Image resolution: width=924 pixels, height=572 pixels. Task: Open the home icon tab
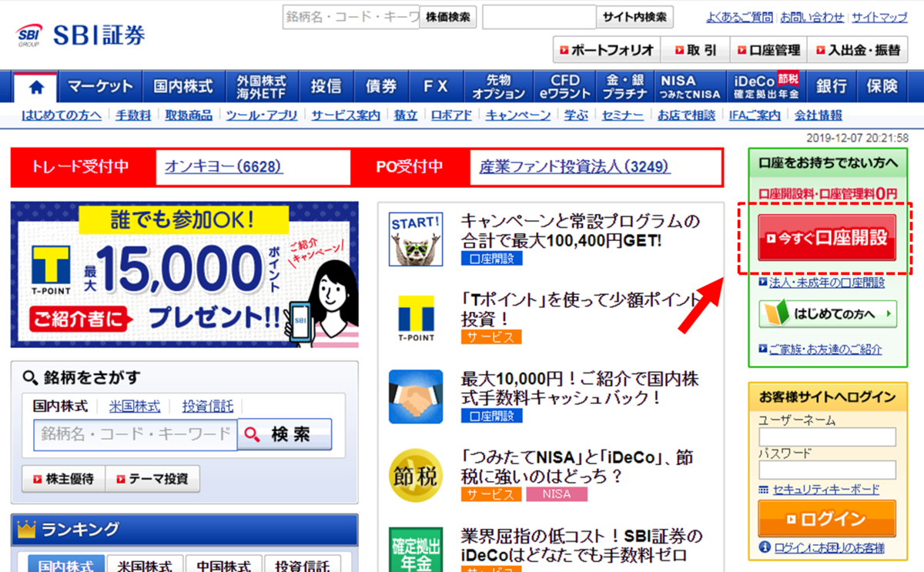tap(37, 87)
